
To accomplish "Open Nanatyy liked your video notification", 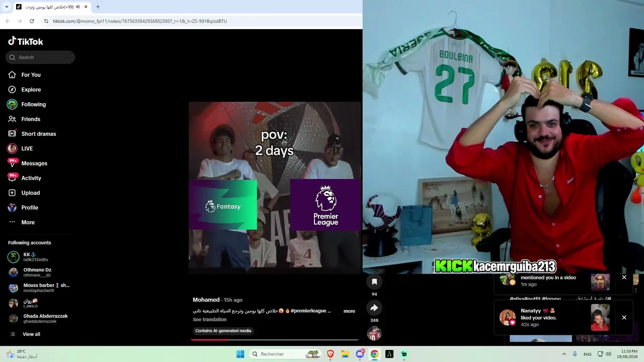I will click(563, 317).
